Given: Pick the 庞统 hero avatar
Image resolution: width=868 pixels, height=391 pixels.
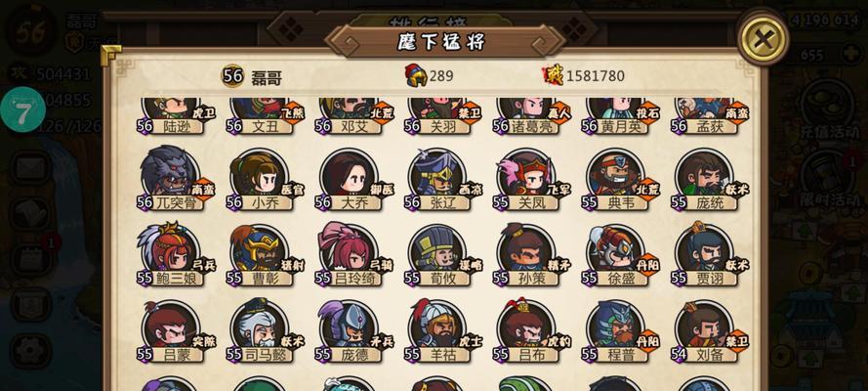Looking at the screenshot, I should pyautogui.click(x=705, y=175).
